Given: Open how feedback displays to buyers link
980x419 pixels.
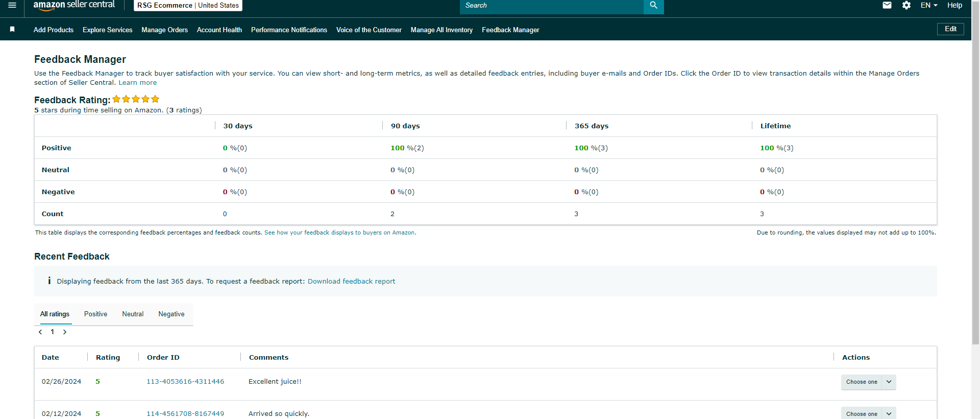Looking at the screenshot, I should [340, 232].
